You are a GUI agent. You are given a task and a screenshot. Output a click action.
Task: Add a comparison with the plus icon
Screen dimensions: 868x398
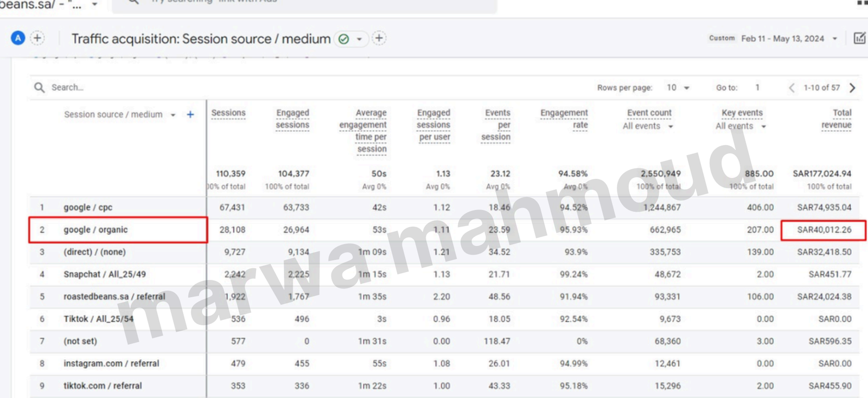[x=37, y=38]
